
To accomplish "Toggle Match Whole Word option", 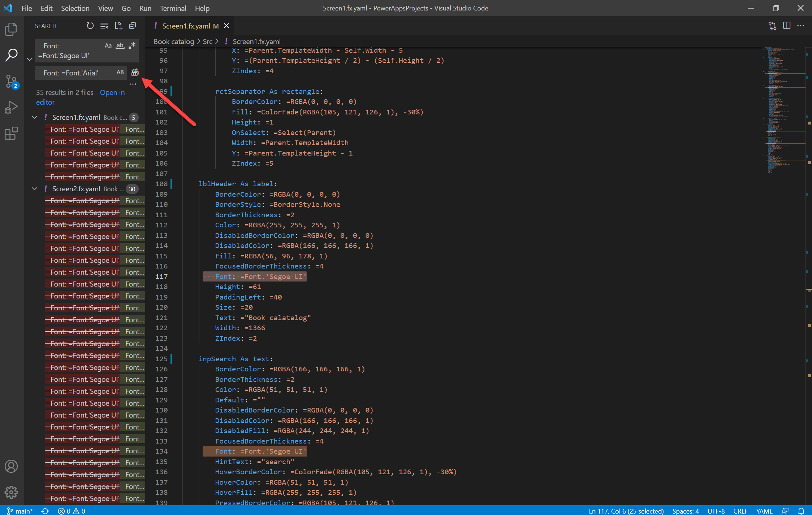I will tap(120, 45).
